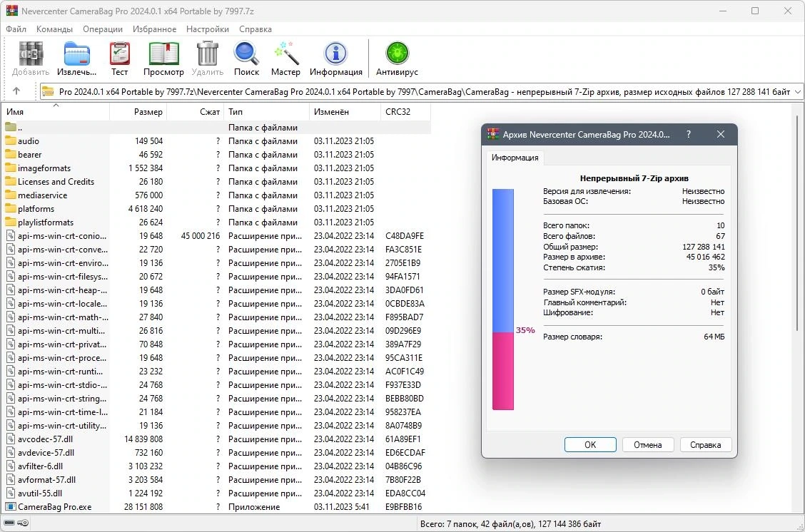Viewport: 805px width, 532px height.
Task: Click the CRC32 value E9BFBB16
Action: point(403,506)
